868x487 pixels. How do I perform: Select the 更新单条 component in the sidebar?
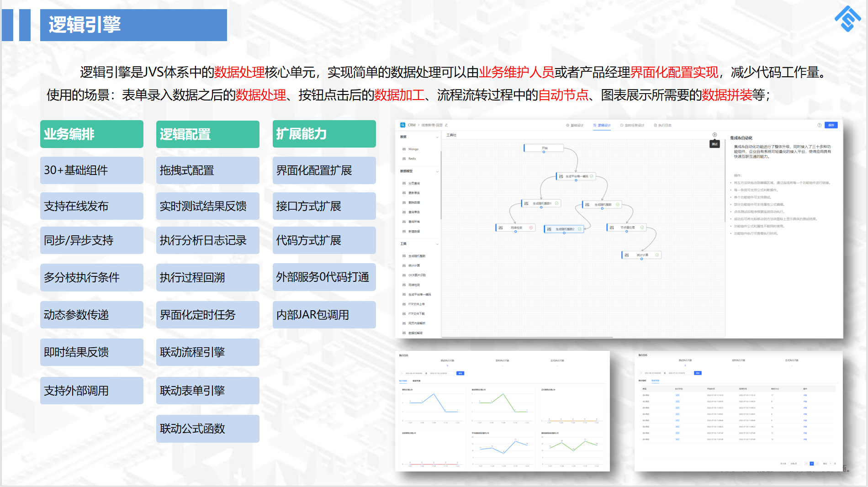(411, 193)
